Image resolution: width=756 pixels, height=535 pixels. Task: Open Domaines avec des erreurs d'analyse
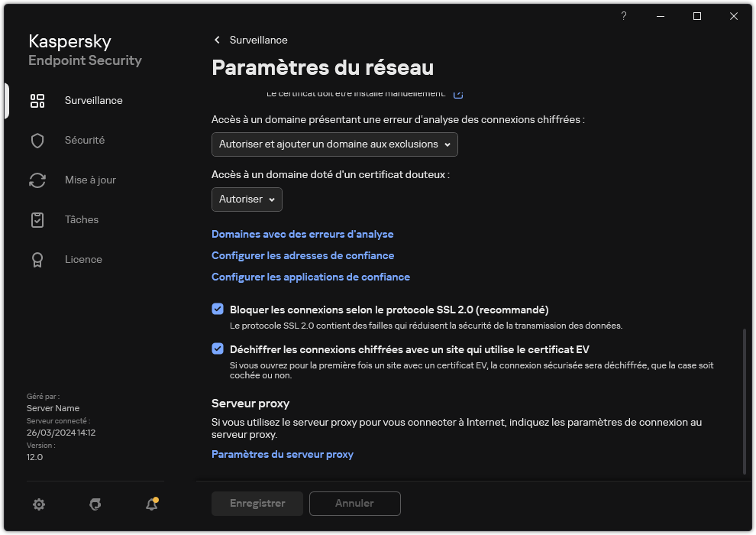pyautogui.click(x=302, y=234)
